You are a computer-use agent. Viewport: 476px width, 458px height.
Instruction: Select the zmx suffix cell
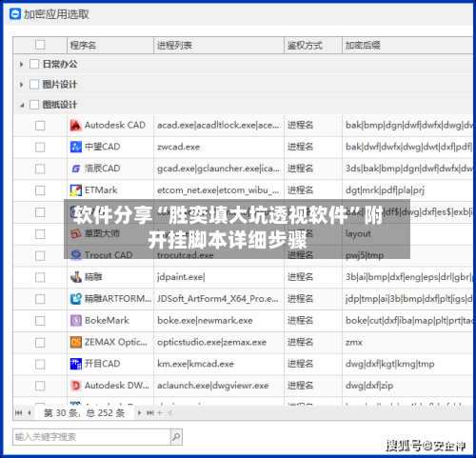click(x=407, y=342)
